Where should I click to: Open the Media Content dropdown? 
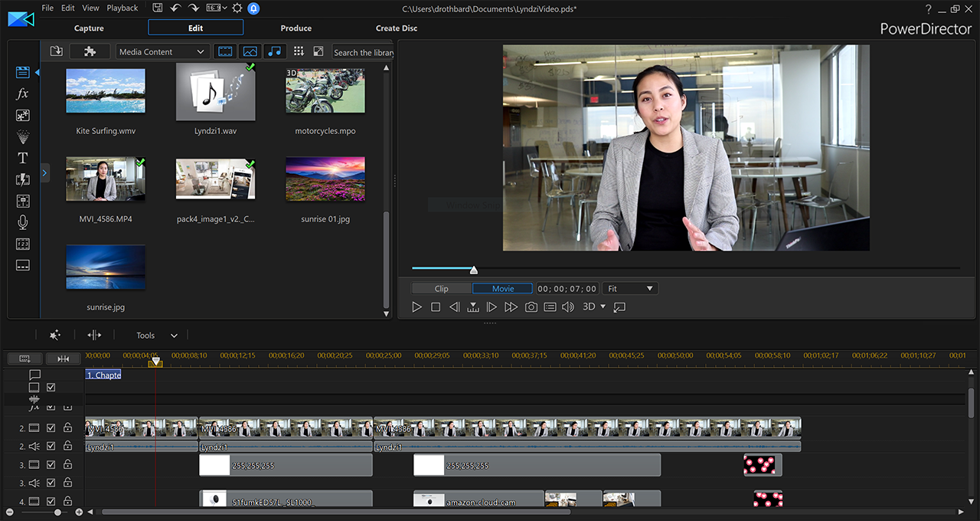click(x=162, y=51)
